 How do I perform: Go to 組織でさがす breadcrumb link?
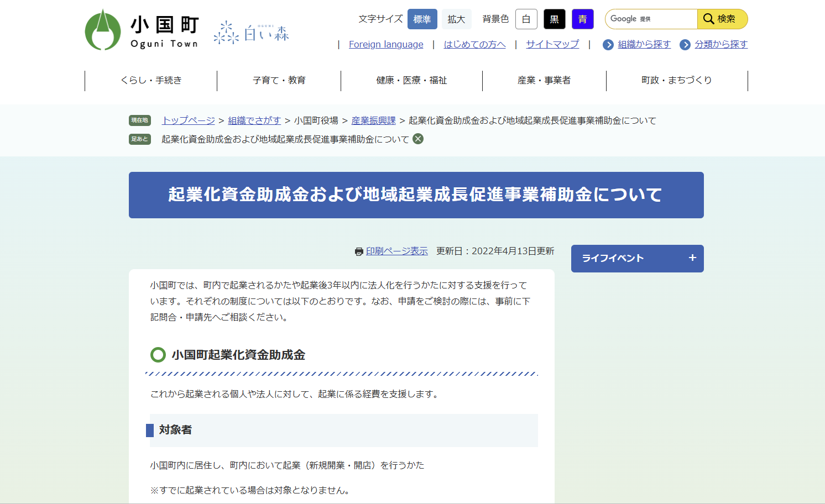click(x=254, y=120)
